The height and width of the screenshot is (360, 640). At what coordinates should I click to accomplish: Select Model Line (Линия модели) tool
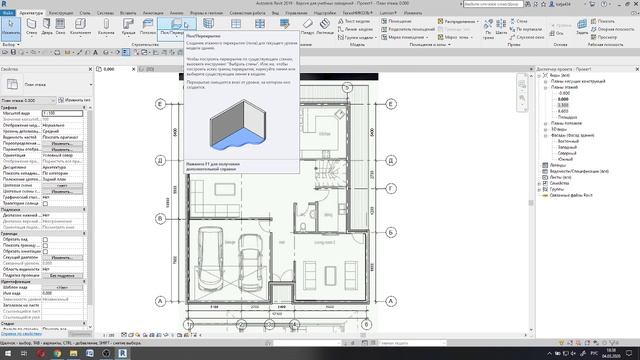tap(355, 29)
